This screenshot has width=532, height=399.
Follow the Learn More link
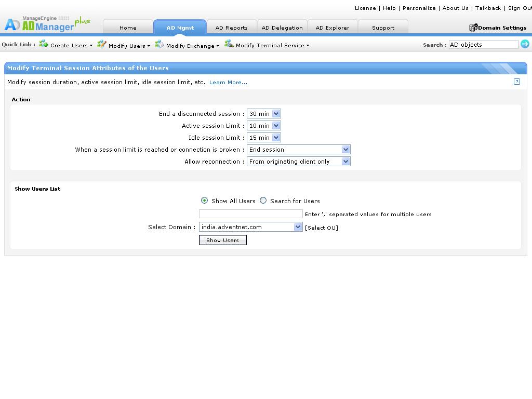coord(228,82)
